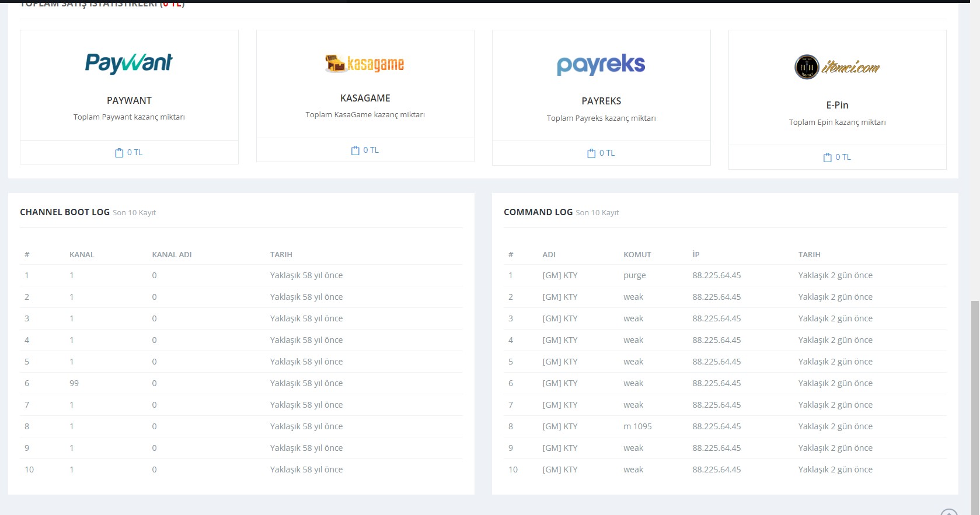Screen dimensions: 980x515
Task: Click İP column header
Action: [x=696, y=255]
